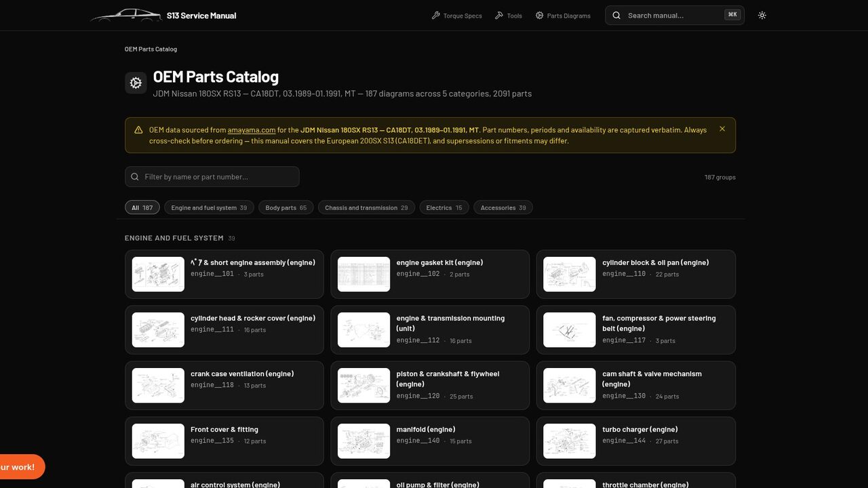Click the search magnifier icon in header

(616, 16)
